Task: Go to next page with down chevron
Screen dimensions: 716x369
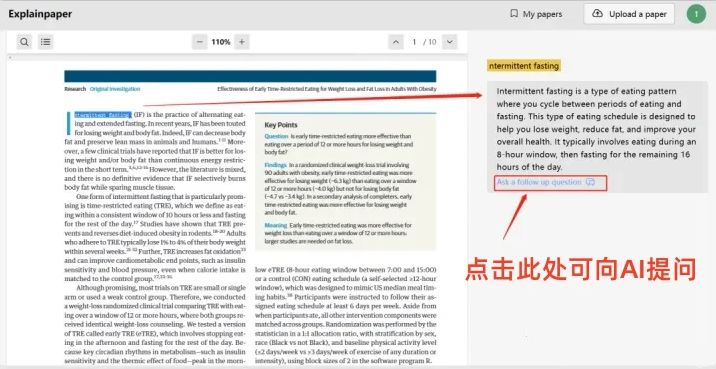Action: [x=450, y=42]
